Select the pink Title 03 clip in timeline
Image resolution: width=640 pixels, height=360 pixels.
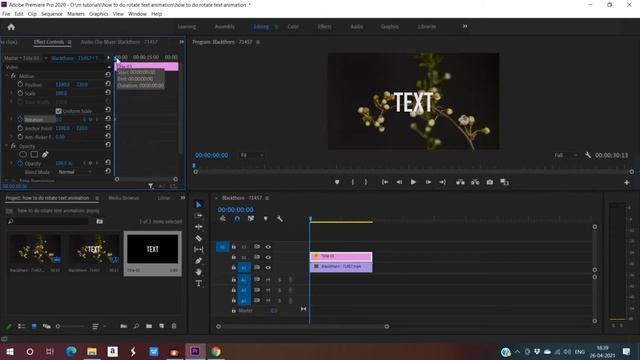[341, 256]
